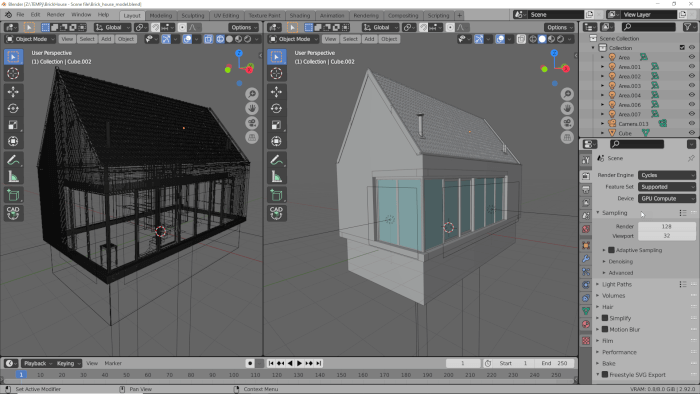Enable Motion Blur checkbox
Image resolution: width=700 pixels, height=394 pixels.
pyautogui.click(x=605, y=329)
